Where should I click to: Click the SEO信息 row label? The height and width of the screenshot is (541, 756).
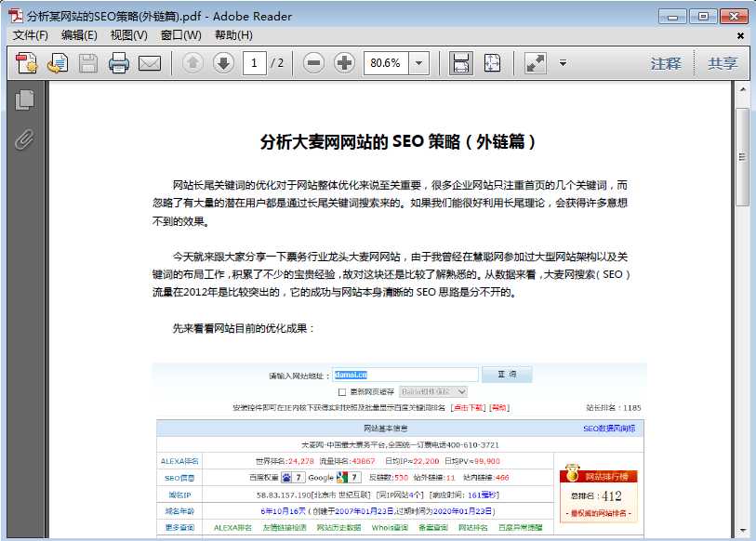(x=179, y=478)
